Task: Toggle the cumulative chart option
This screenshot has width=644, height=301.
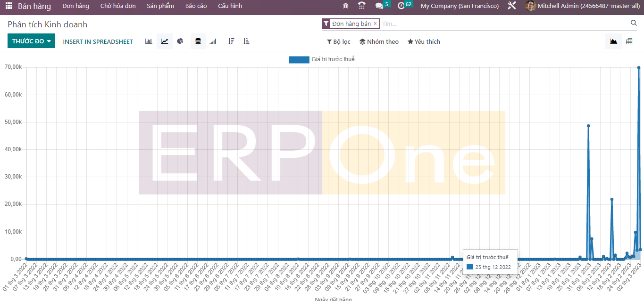Action: coord(213,41)
